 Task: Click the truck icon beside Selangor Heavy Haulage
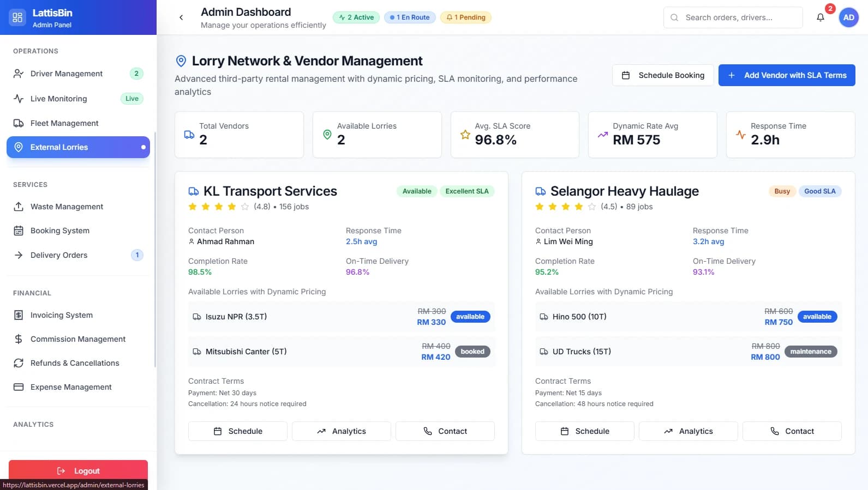coord(540,191)
